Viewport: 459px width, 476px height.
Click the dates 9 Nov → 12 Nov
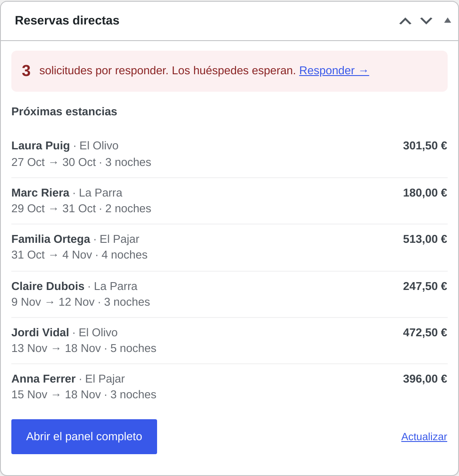pos(53,302)
